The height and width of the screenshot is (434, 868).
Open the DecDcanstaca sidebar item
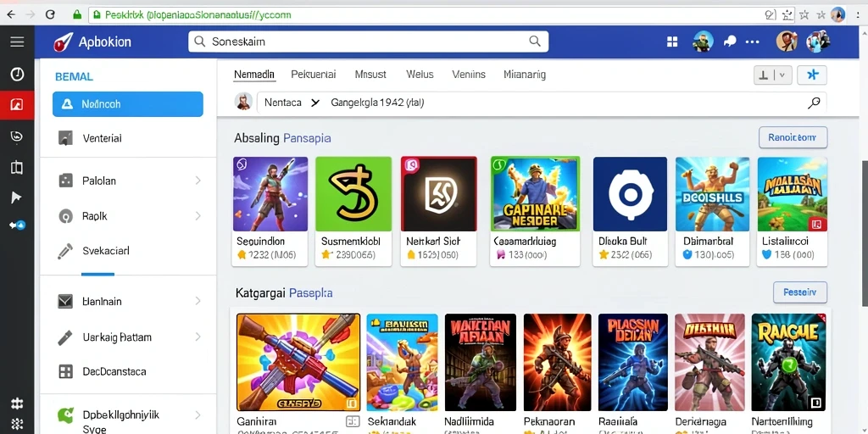pos(128,371)
